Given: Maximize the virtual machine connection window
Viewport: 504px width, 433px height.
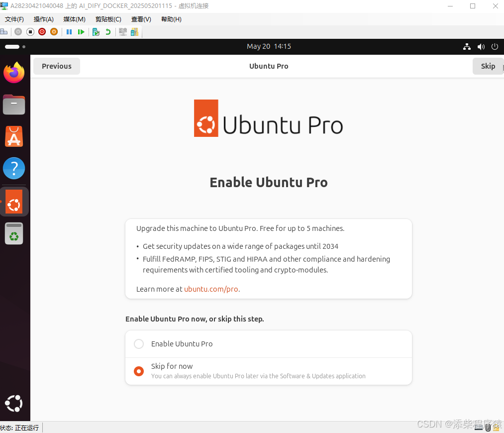Looking at the screenshot, I should (x=473, y=6).
